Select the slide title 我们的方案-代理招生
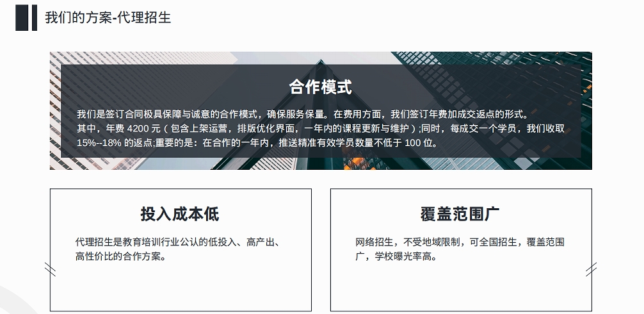The width and height of the screenshot is (644, 314). click(108, 17)
